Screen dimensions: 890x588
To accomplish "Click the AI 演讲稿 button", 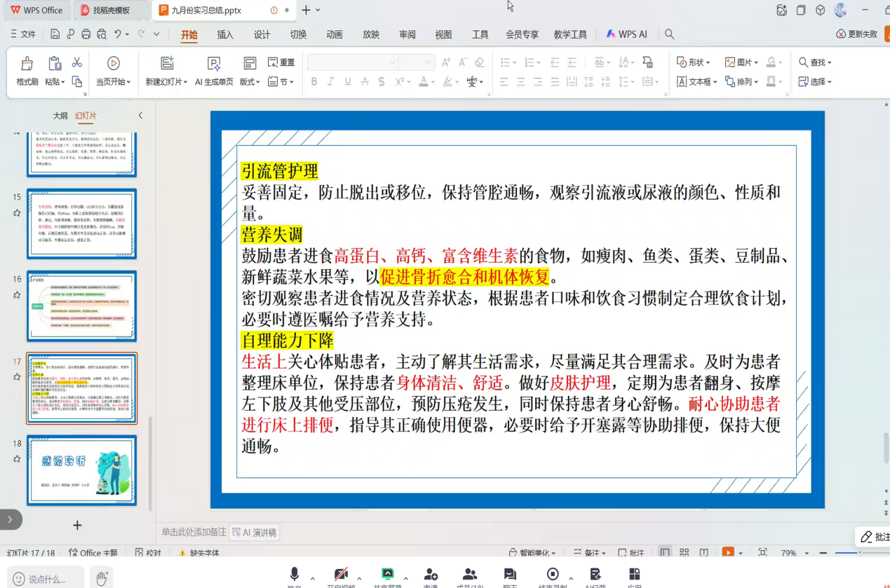I will [254, 533].
